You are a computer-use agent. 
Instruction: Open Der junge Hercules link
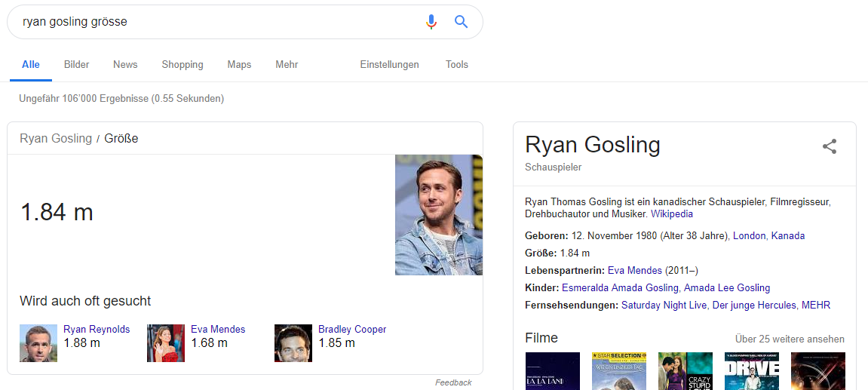(x=753, y=306)
